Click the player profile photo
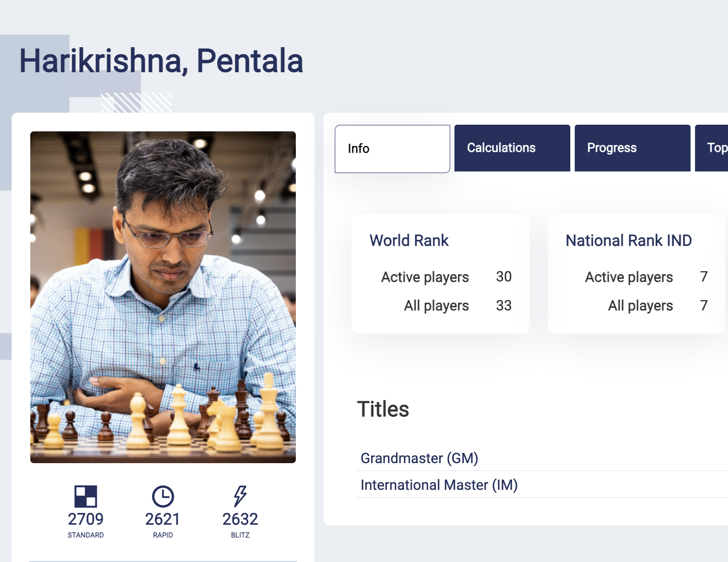Image resolution: width=728 pixels, height=562 pixels. point(163,297)
